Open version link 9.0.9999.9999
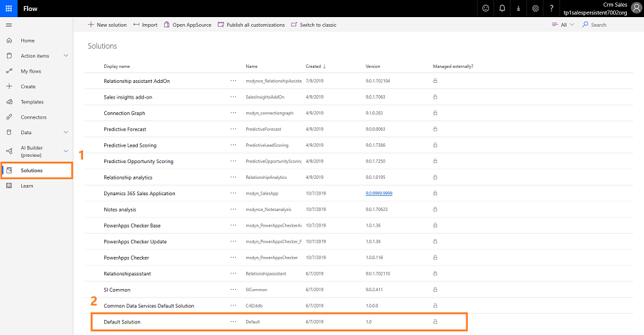 tap(379, 193)
